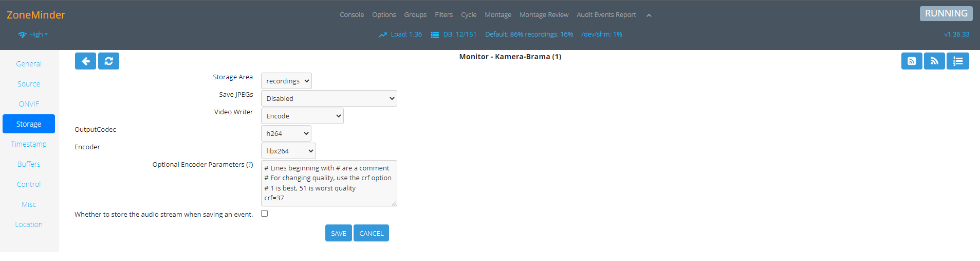Open the OutputCodec h264 dropdown
Viewport: 980px width, 261px height.
286,133
